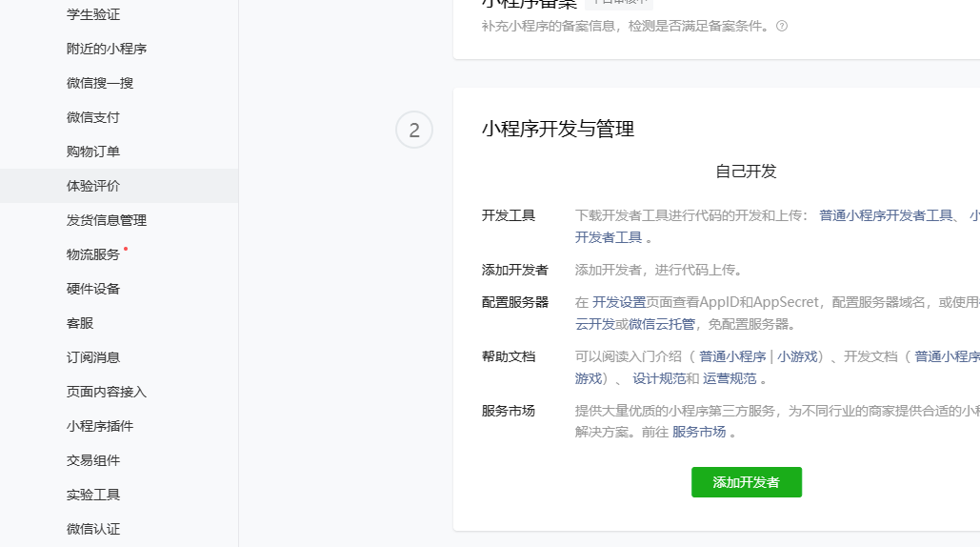
Task: Select 页面内容接入 in sidebar
Action: click(107, 393)
